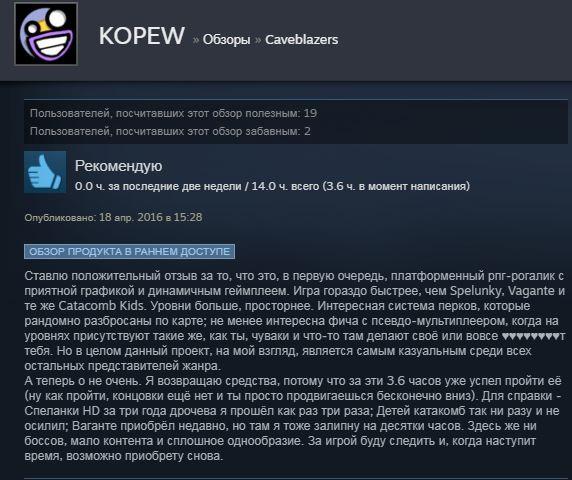Image resolution: width=572 pixels, height=480 pixels.
Task: Click Catacomb Kids in the review text
Action: click(x=101, y=306)
